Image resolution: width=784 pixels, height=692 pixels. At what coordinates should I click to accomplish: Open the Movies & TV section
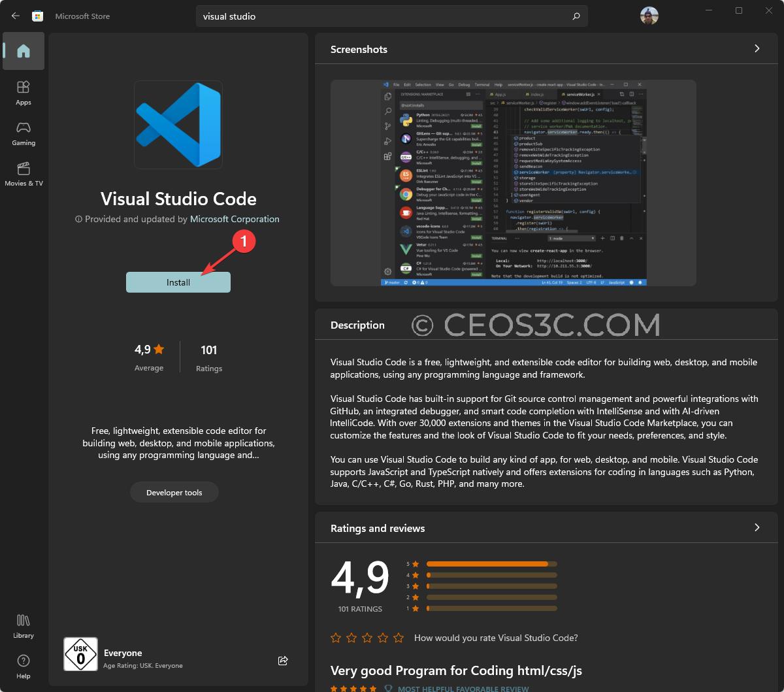(x=24, y=174)
